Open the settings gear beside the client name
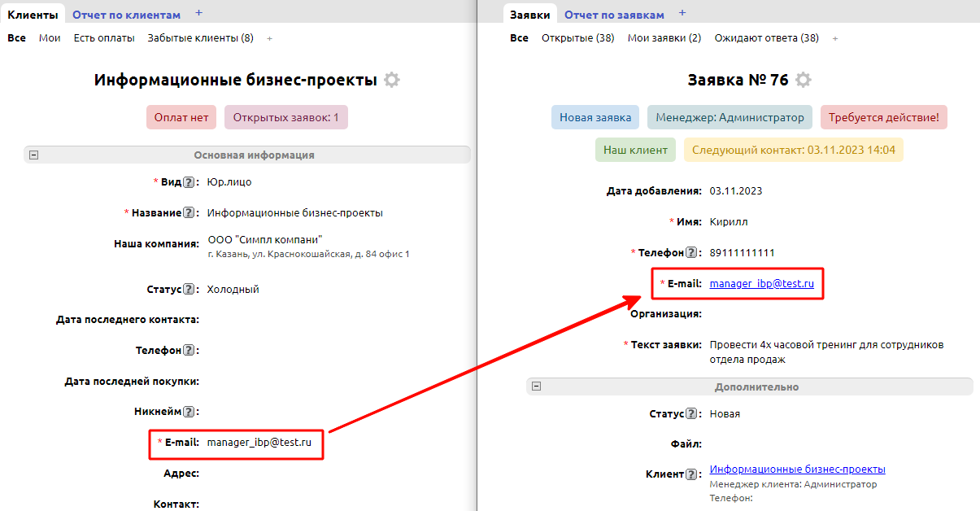 coord(392,79)
